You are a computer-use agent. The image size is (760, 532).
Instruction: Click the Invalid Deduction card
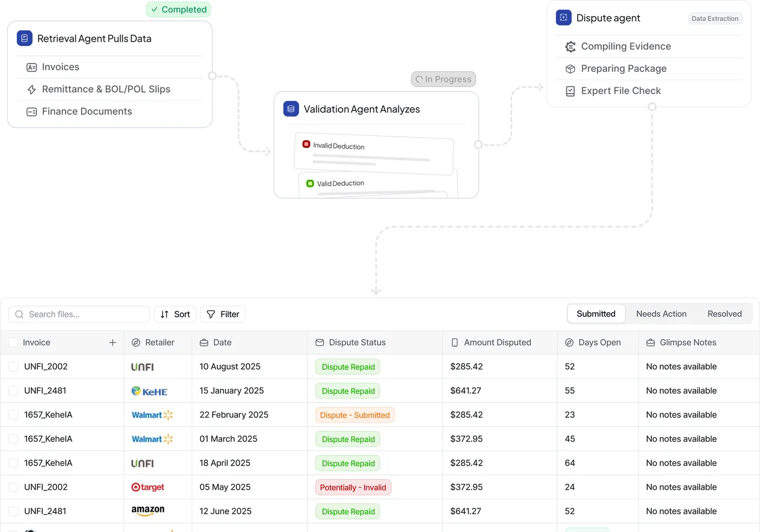[374, 154]
